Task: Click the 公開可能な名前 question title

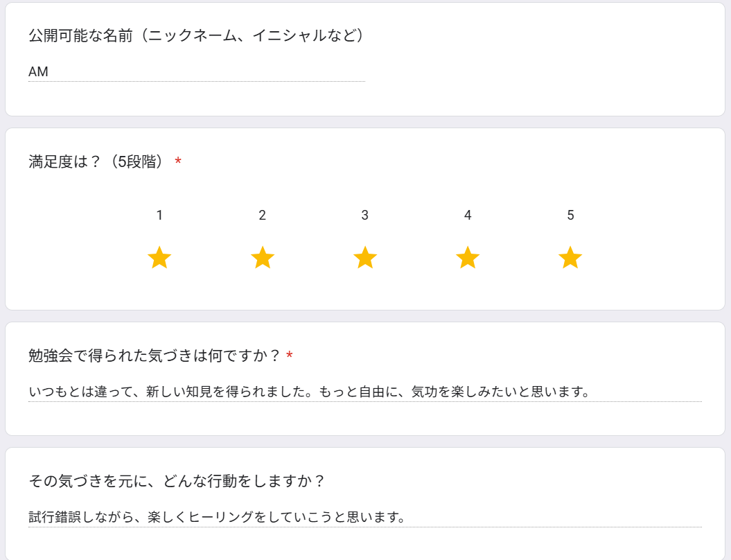Action: point(196,35)
